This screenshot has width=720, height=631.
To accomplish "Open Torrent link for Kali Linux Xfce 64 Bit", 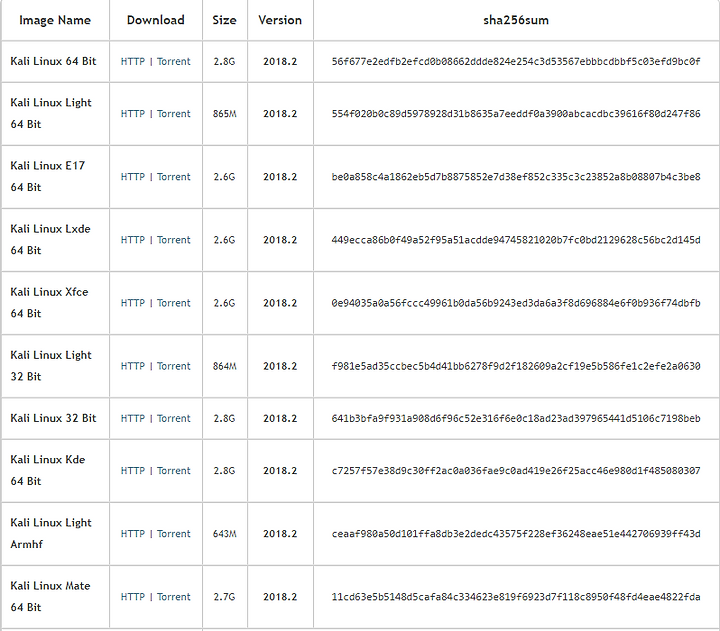I will click(x=174, y=303).
